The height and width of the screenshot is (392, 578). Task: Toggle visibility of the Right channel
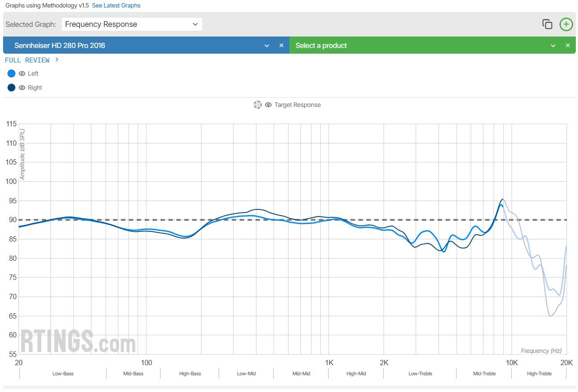coord(22,88)
